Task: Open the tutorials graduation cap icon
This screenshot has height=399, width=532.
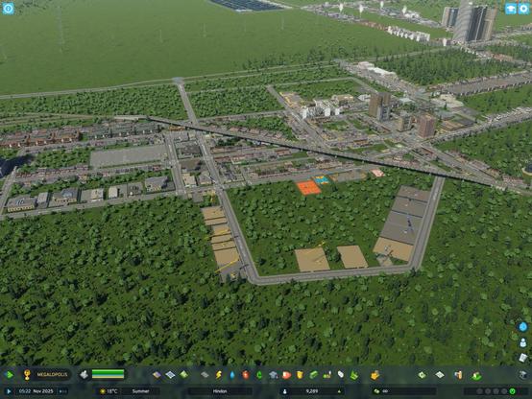Action: 510,9
